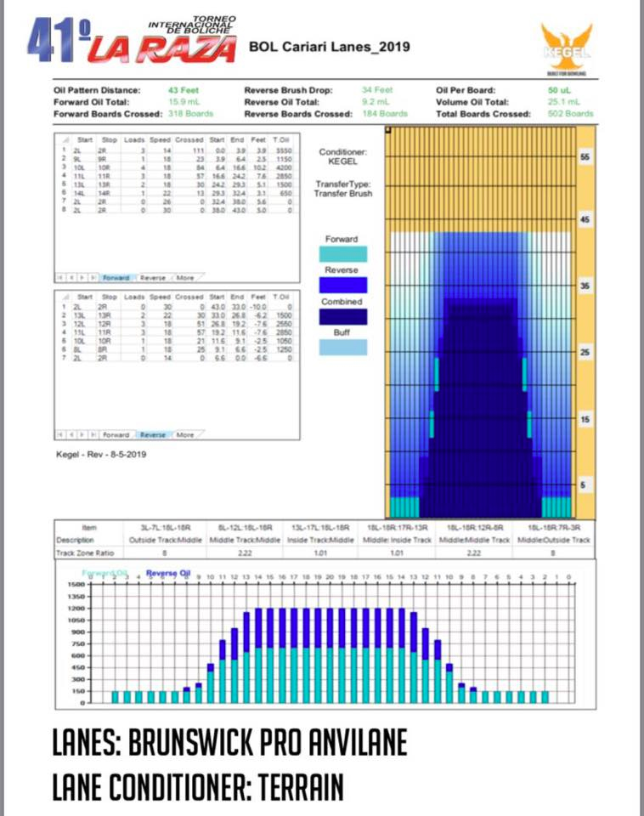This screenshot has width=644, height=816.
Task: Click the 41 La Raza tournament logo
Action: tap(133, 40)
